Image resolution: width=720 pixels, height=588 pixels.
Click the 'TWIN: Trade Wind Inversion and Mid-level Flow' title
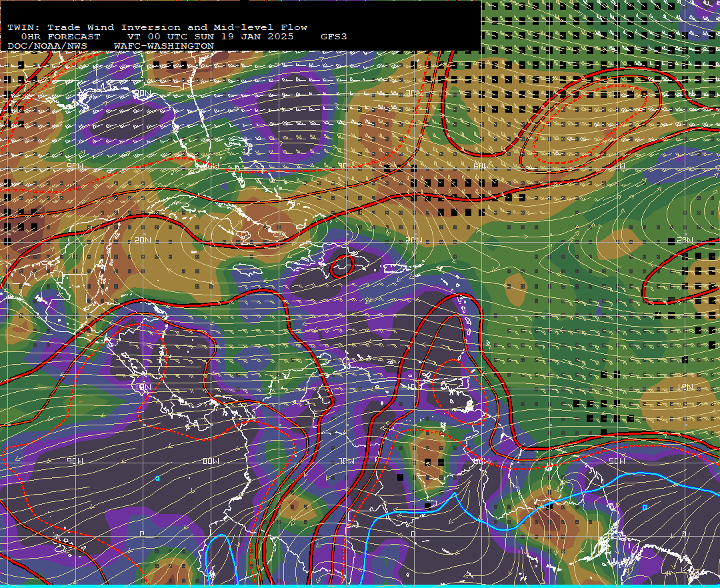pyautogui.click(x=157, y=27)
